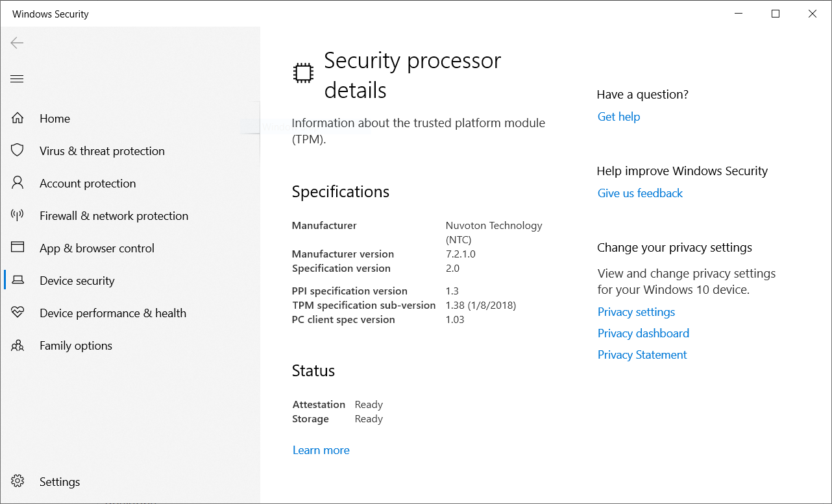832x504 pixels.
Task: Click the App & browser control window icon
Action: [18, 248]
